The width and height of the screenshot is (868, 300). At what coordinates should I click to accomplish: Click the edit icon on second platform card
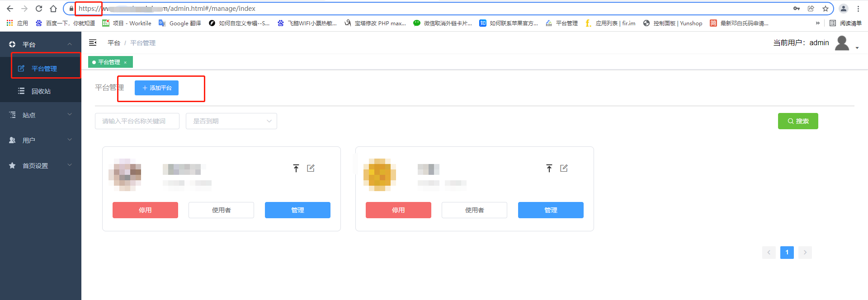[x=564, y=168]
